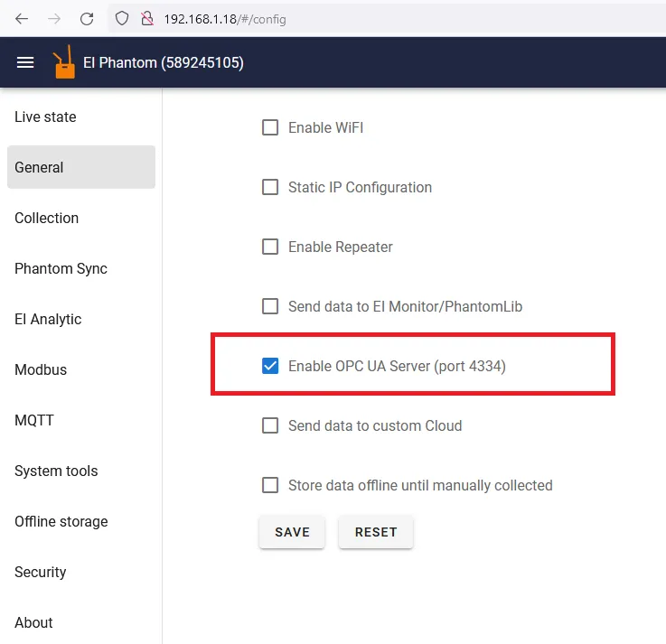Viewport: 666px width, 644px height.
Task: Click the SAVE button
Action: tap(292, 532)
